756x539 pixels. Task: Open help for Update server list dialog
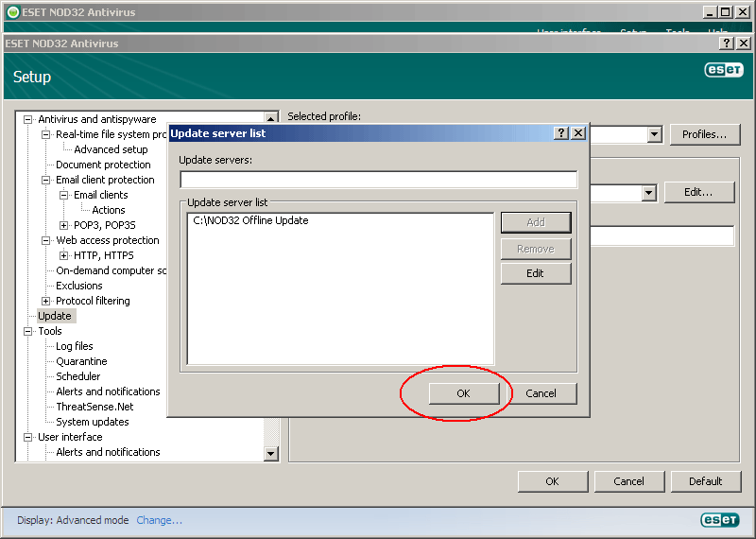[560, 133]
